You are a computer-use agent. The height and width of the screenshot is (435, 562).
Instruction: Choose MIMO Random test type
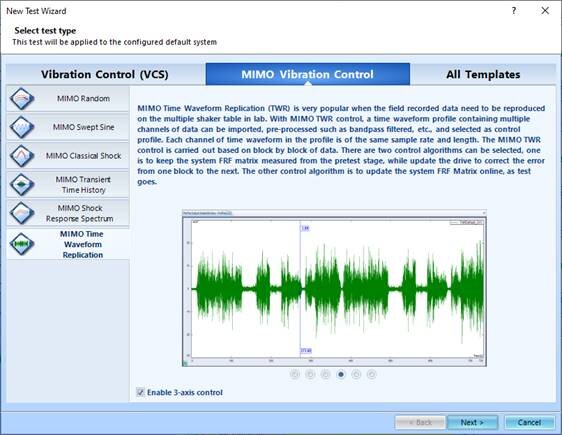pos(67,99)
